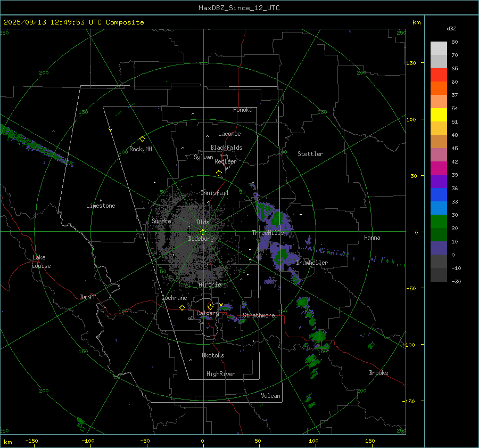Choose the bright green 20-30 dBZ swatch
This screenshot has width=479, height=448.
pos(439,222)
